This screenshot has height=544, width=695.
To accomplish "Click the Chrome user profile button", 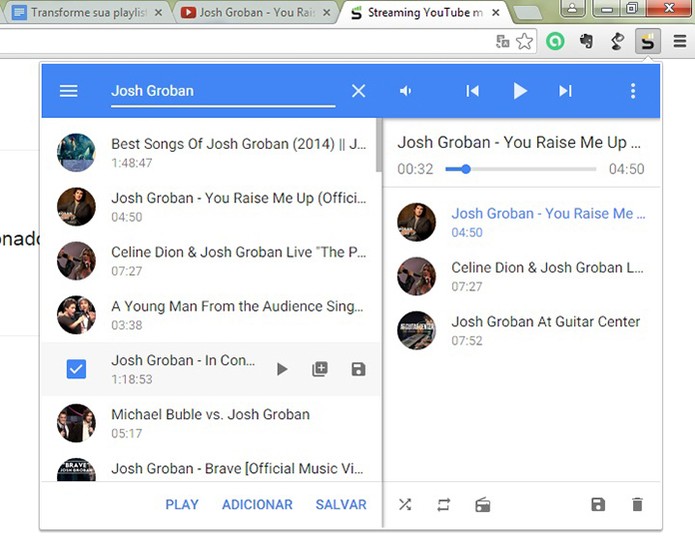I will pyautogui.click(x=572, y=8).
